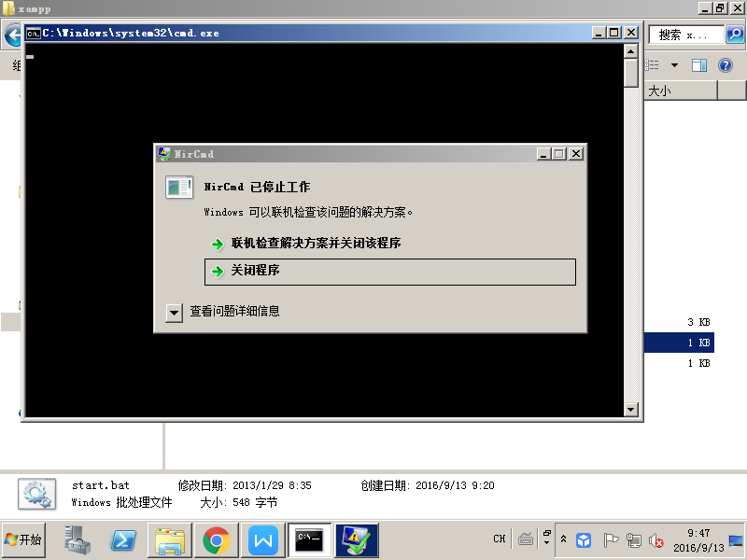Screen dimensions: 747x560
Task: Maximize the cmd.exe window
Action: [x=614, y=33]
